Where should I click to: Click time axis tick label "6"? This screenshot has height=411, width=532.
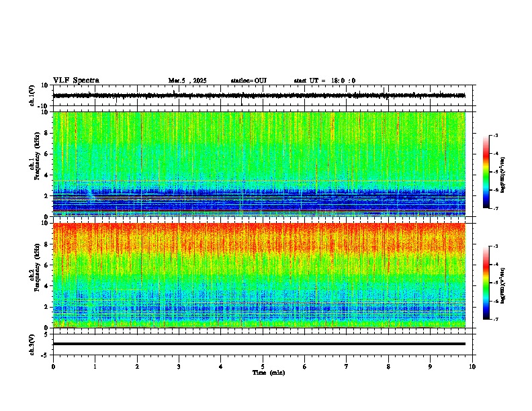click(x=305, y=367)
